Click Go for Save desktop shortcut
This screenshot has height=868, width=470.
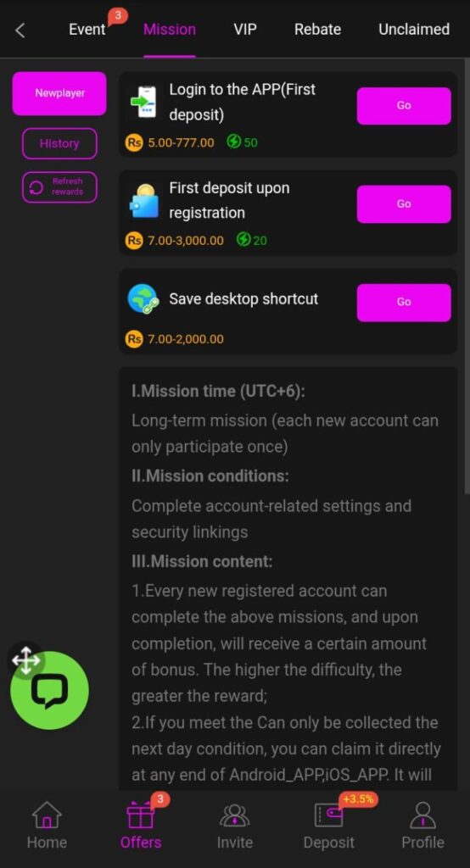(404, 303)
